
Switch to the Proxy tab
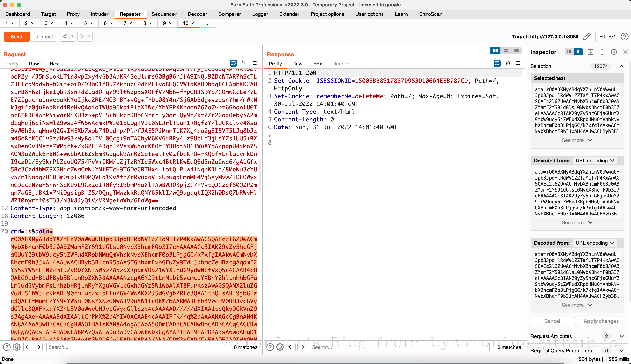coord(73,14)
